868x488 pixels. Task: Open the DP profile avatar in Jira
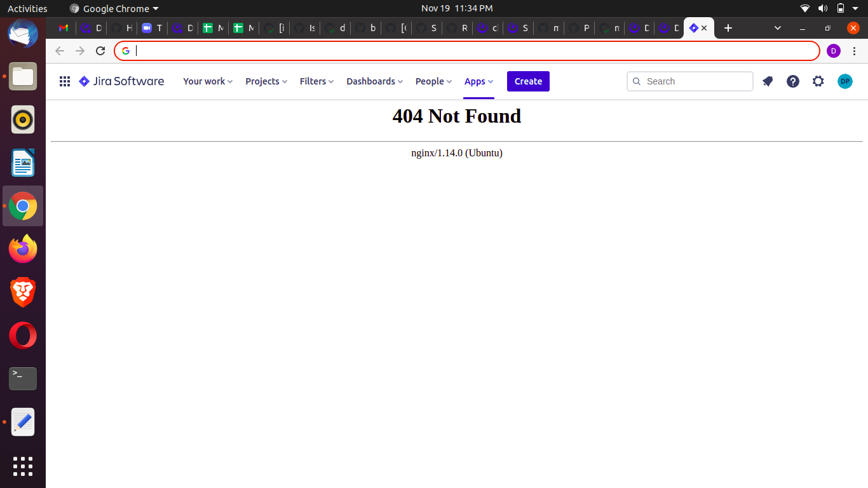point(845,81)
